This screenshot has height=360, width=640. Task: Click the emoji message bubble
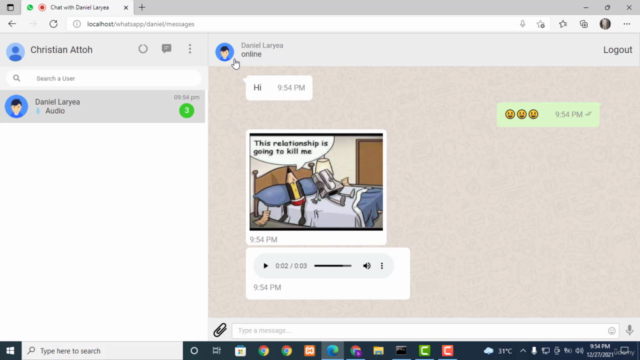click(548, 115)
